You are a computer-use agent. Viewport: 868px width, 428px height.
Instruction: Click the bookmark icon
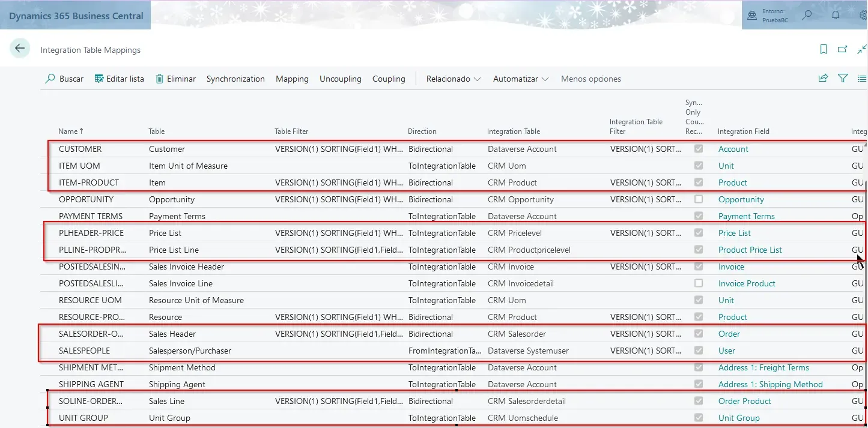824,49
